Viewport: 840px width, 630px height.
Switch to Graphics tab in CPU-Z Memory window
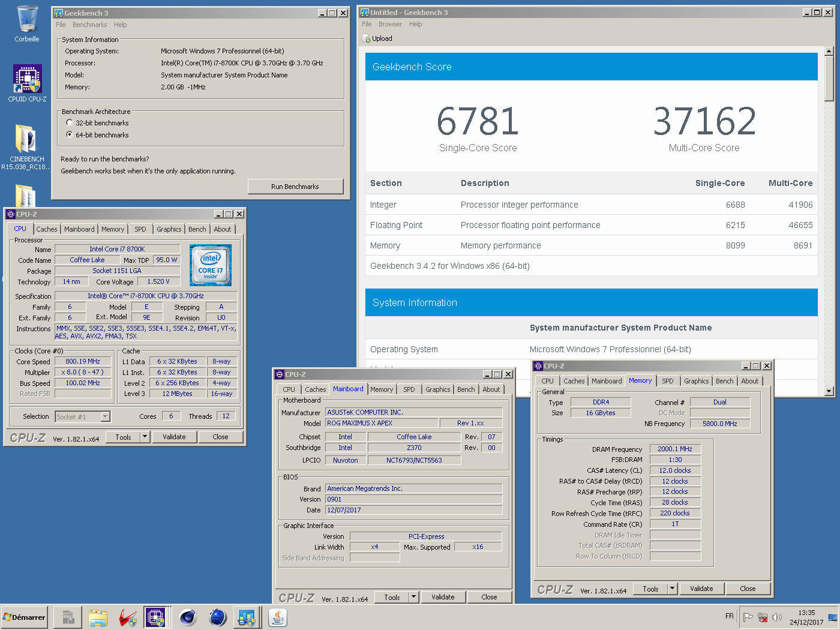coord(696,381)
